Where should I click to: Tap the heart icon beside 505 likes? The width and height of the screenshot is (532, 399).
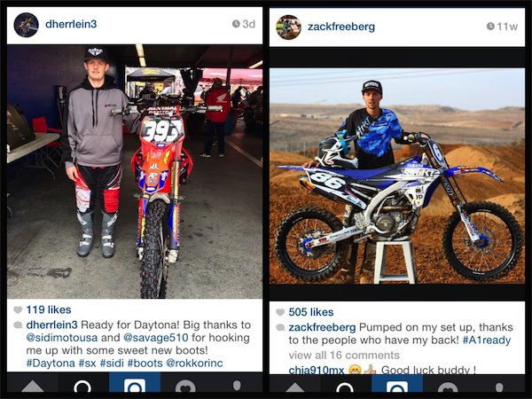point(280,312)
